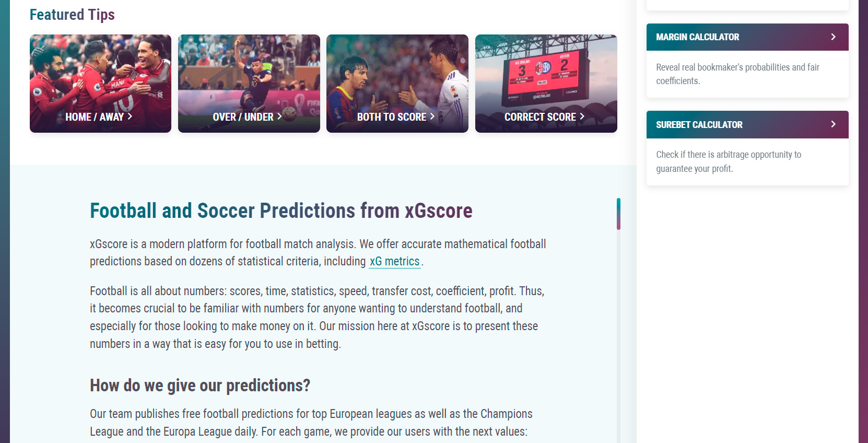Screen dimensions: 868x443
Task: Open the MARGIN CALCULATOR header title
Action: click(x=697, y=37)
